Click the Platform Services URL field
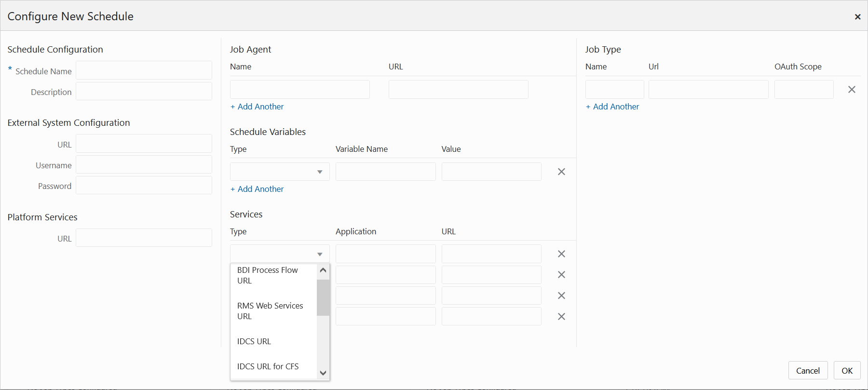 (144, 238)
